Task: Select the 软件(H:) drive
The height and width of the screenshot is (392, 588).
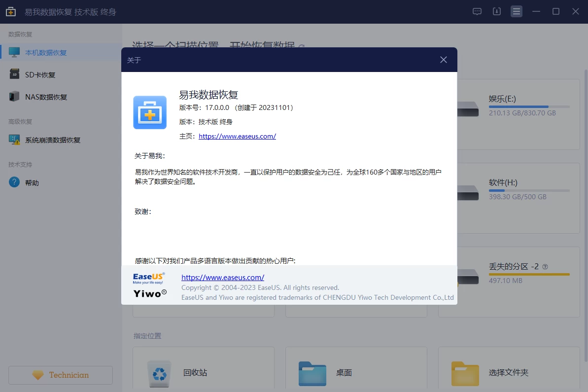Action: coord(518,198)
